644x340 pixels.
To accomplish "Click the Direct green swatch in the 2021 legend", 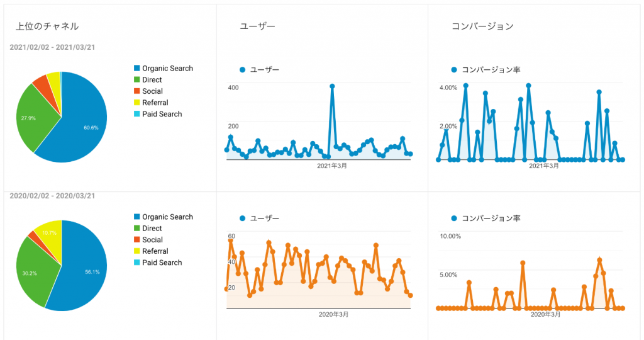I will click(x=136, y=80).
